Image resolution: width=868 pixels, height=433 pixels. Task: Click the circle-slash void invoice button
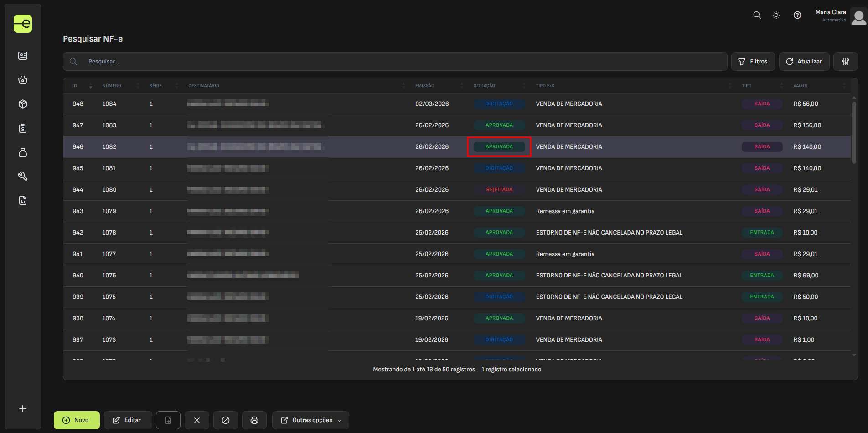[x=226, y=420]
